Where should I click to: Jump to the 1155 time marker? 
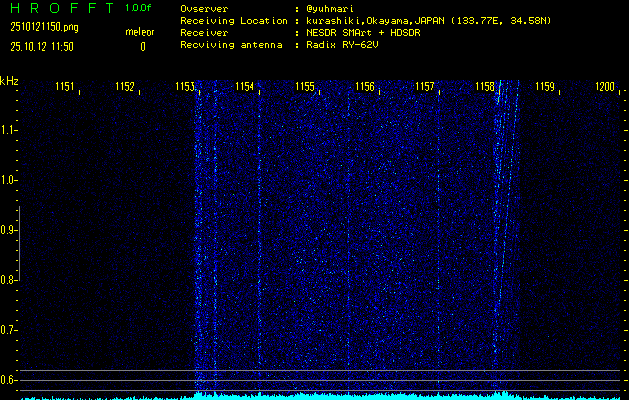tap(305, 87)
